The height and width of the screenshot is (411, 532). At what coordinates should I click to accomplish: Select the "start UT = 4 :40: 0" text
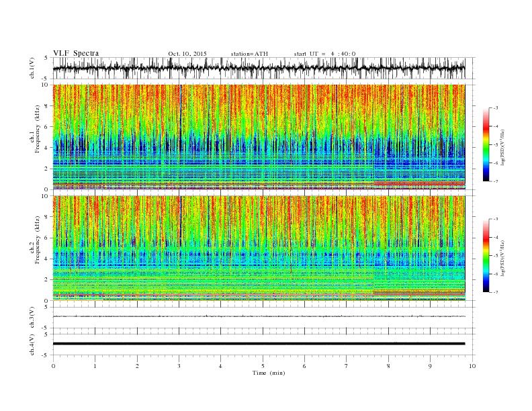[x=324, y=54]
